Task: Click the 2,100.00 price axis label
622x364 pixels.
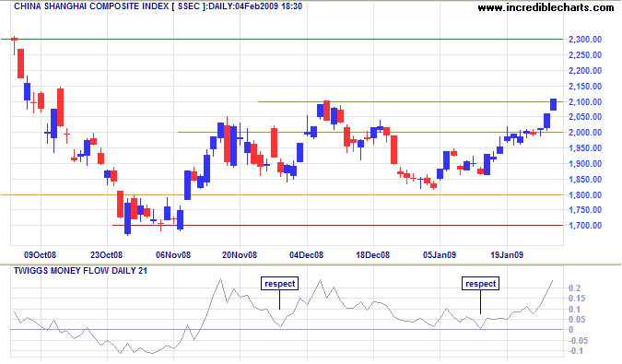Action: point(585,102)
